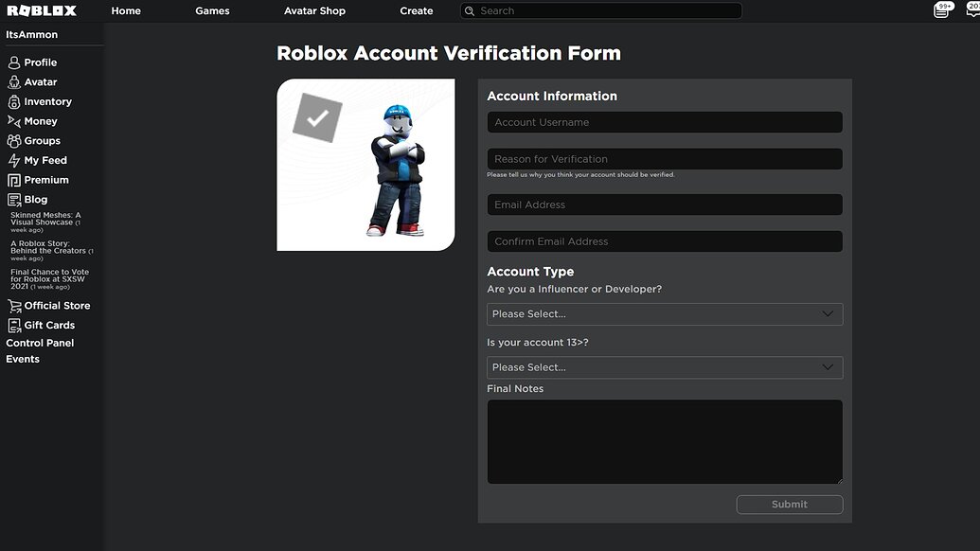Expand the 'Is your account 13>?' dropdown
This screenshot has width=980, height=551.
click(664, 366)
